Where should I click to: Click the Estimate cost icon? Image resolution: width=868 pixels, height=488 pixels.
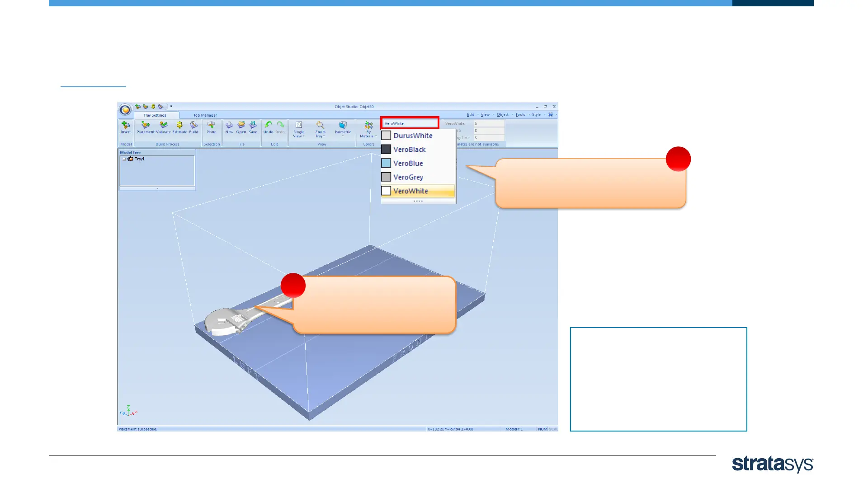pos(179,127)
